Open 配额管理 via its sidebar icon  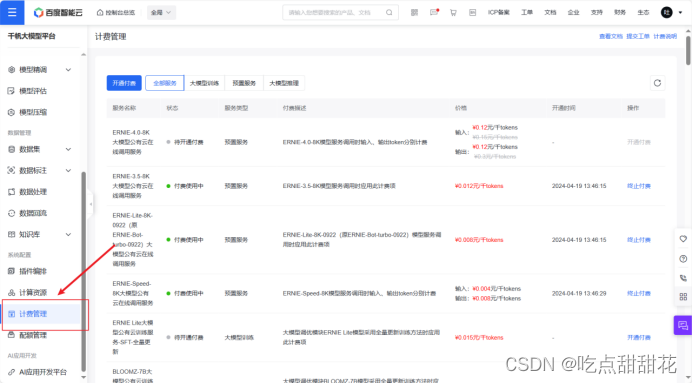tap(11, 335)
